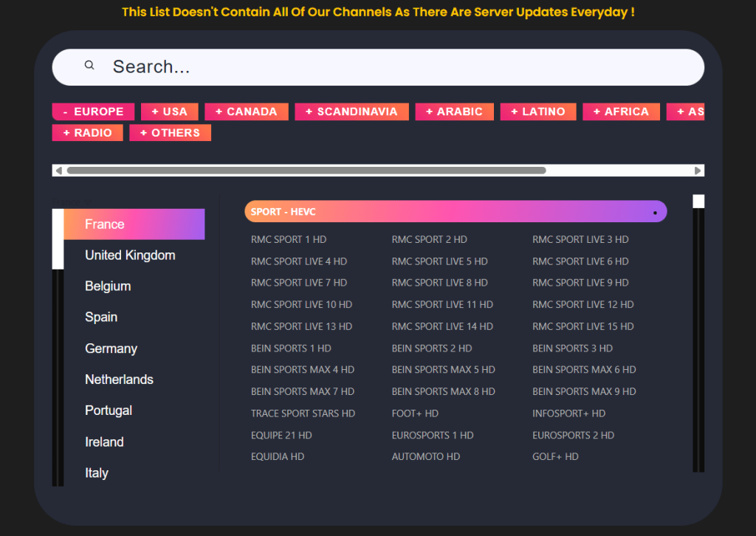Expand the ARABIC category

[x=454, y=111]
